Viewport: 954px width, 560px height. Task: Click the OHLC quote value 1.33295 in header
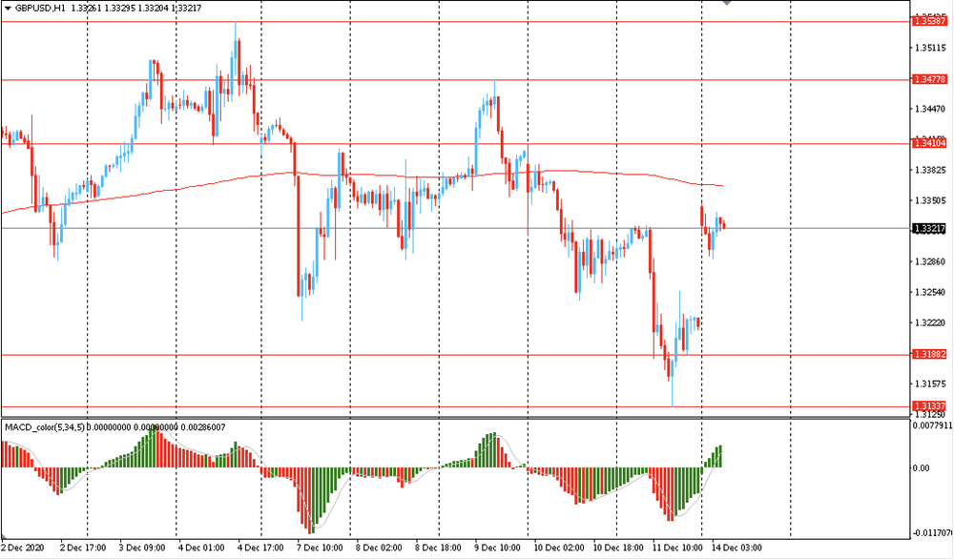(119, 9)
